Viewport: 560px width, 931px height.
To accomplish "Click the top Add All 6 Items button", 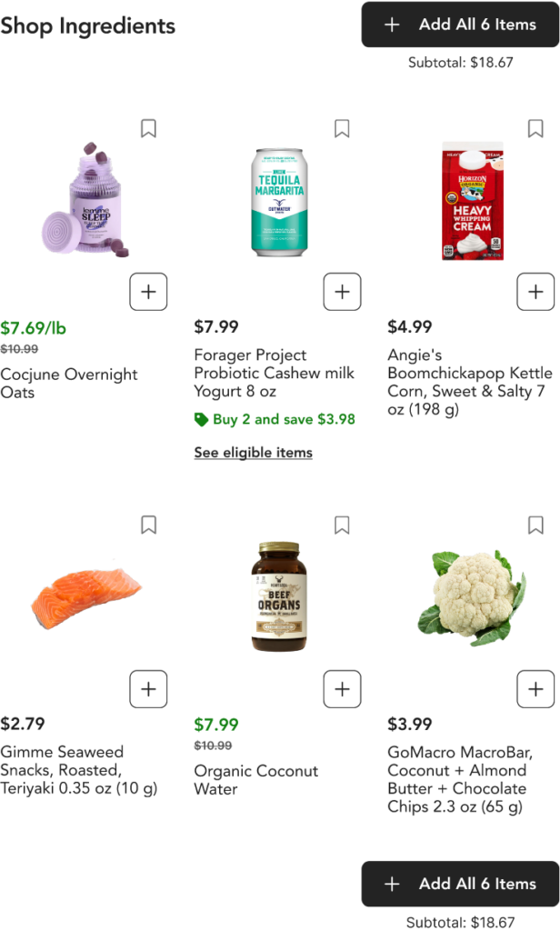I will tap(460, 25).
